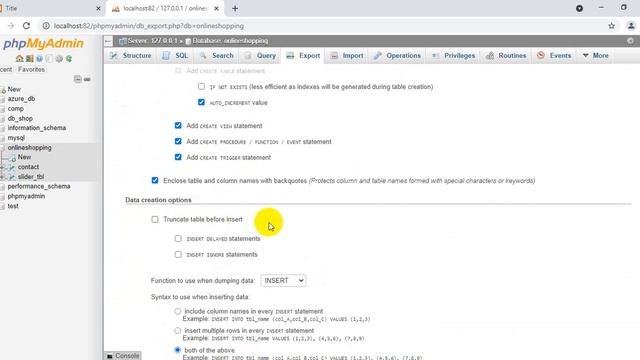Open the Import tab
The height and width of the screenshot is (360, 640).
(347, 56)
